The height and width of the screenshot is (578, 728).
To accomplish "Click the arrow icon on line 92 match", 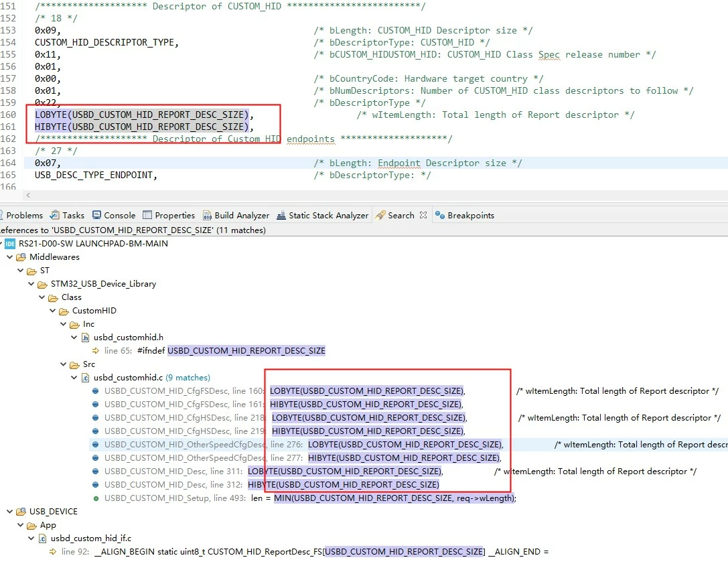I will (53, 551).
